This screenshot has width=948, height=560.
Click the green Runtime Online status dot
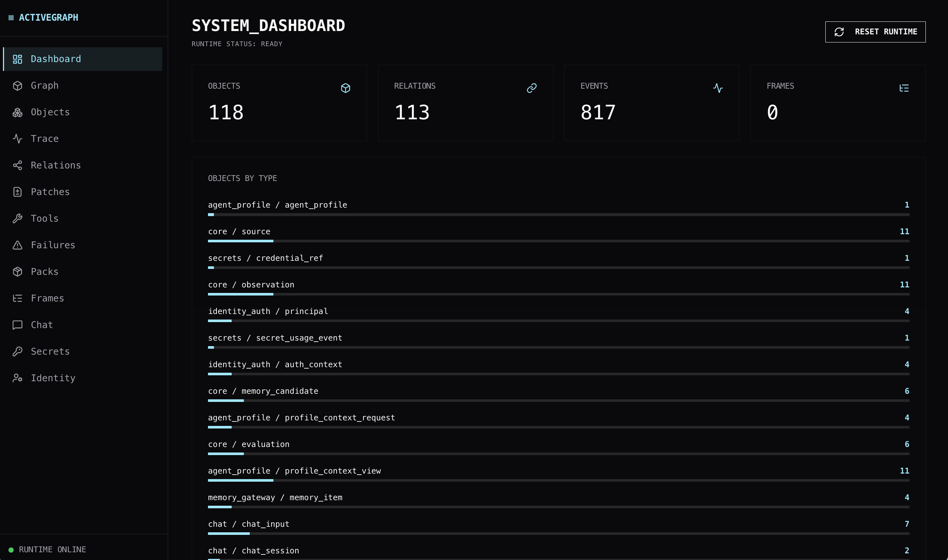coord(11,550)
